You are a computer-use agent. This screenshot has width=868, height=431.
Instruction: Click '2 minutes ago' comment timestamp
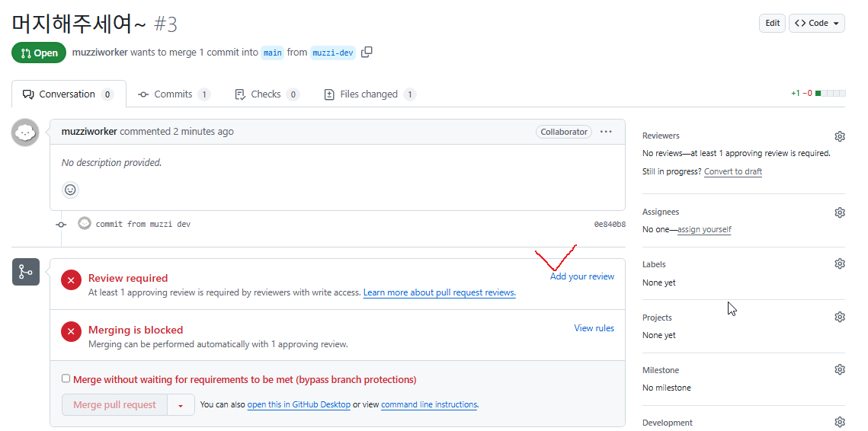click(x=203, y=132)
